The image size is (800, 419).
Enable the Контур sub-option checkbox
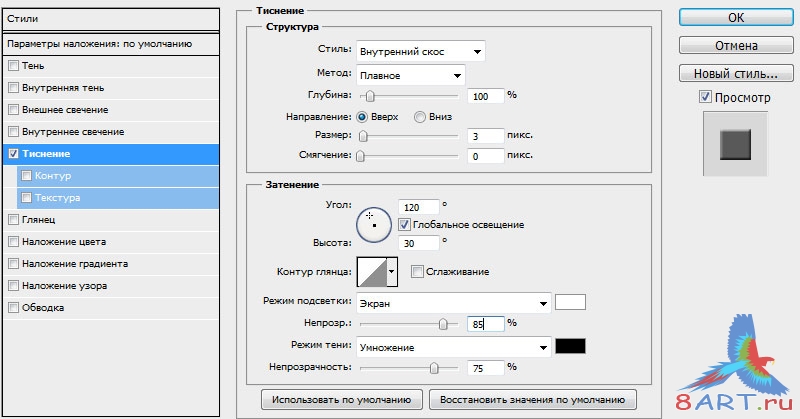pyautogui.click(x=27, y=176)
